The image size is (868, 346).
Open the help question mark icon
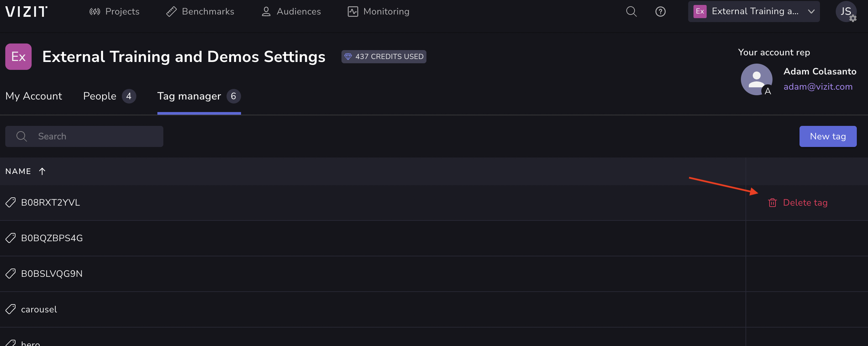click(x=660, y=12)
